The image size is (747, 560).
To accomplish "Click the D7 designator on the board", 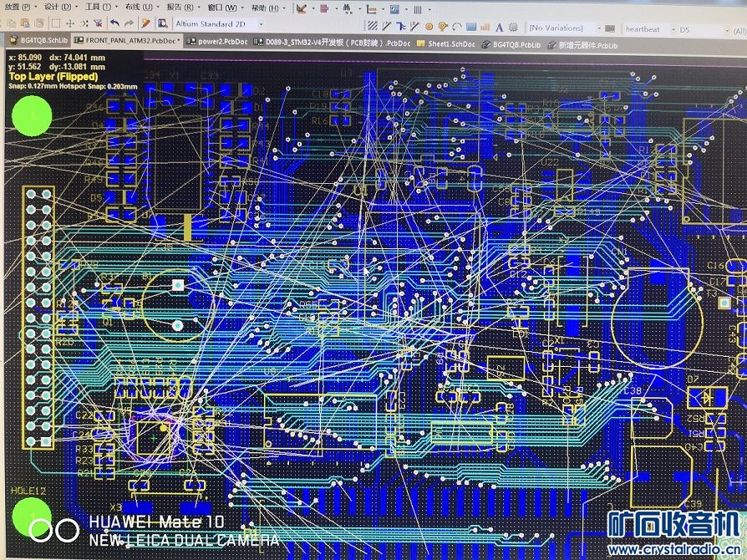I will [x=694, y=379].
